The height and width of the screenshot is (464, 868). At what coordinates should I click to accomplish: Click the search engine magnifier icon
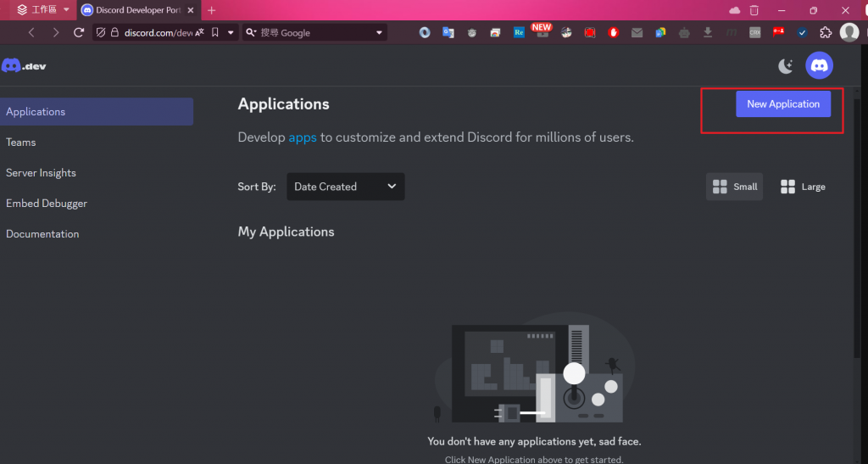[x=251, y=33]
